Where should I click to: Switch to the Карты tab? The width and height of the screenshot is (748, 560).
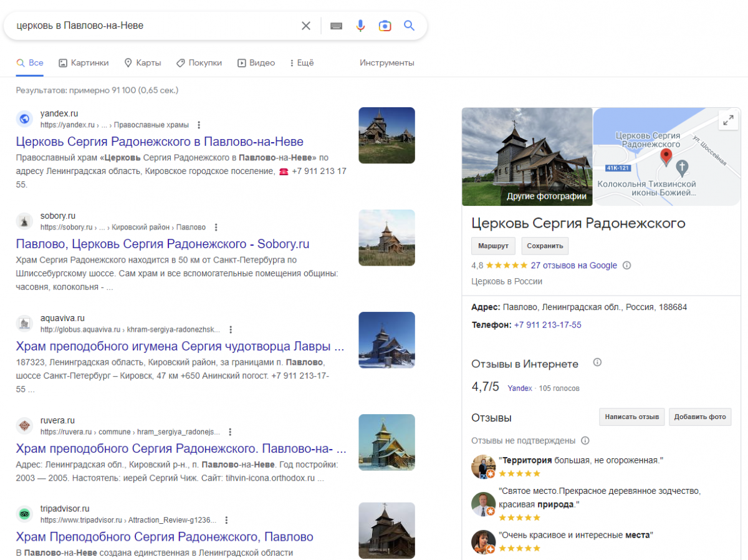[x=143, y=63]
